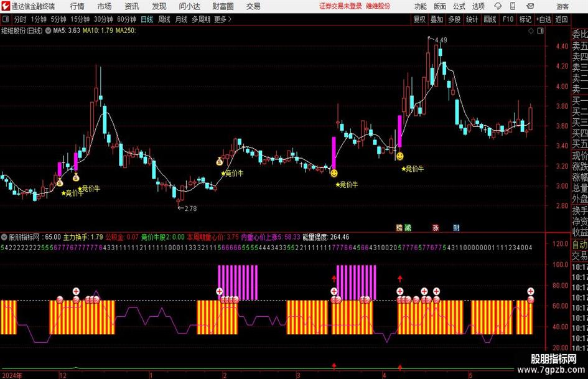Screen dimensions: 588x379
Task: Click the 叠加 overlay button
Action: (x=437, y=19)
